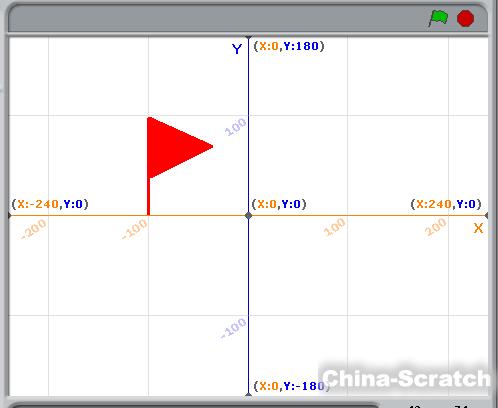Click the -100 tick on the X axis
498x408 pixels.
click(x=135, y=229)
